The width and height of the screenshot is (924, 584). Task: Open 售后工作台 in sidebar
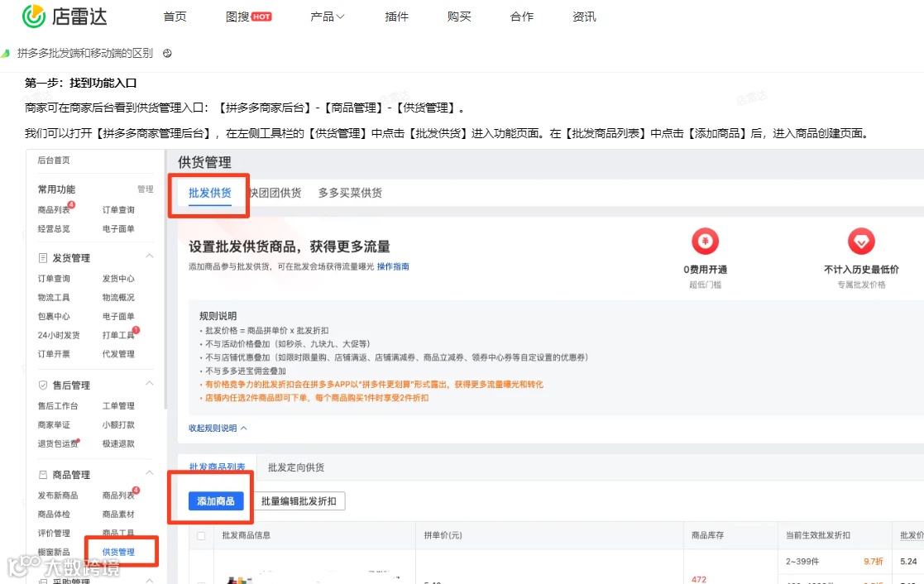(x=58, y=405)
